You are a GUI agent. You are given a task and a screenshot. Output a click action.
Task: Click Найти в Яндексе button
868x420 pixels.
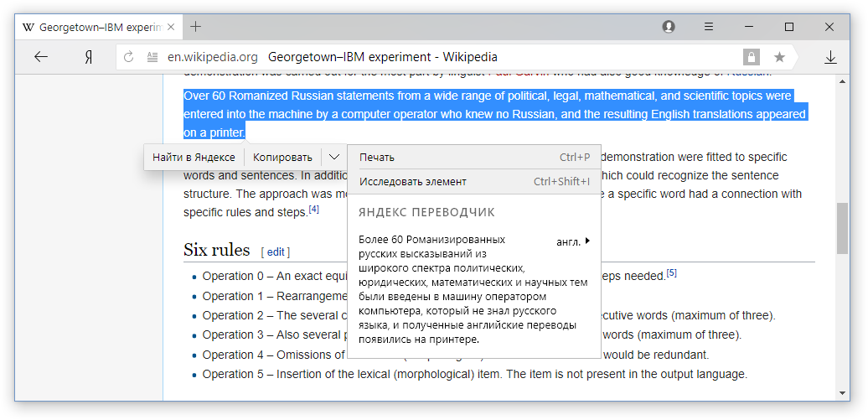point(194,157)
